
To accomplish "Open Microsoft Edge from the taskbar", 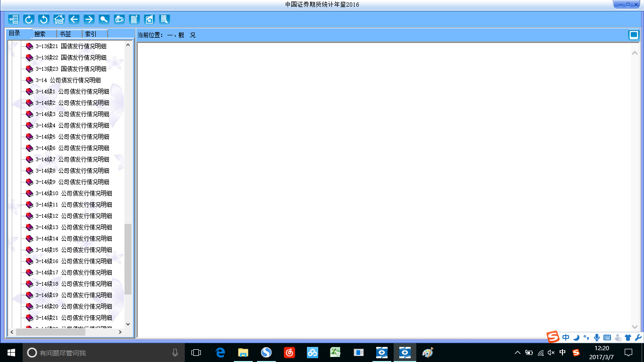I will (220, 352).
